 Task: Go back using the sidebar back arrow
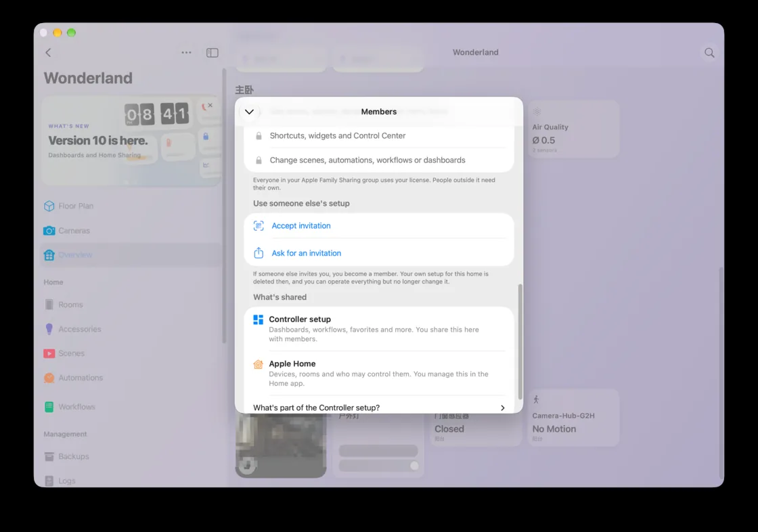click(x=48, y=53)
